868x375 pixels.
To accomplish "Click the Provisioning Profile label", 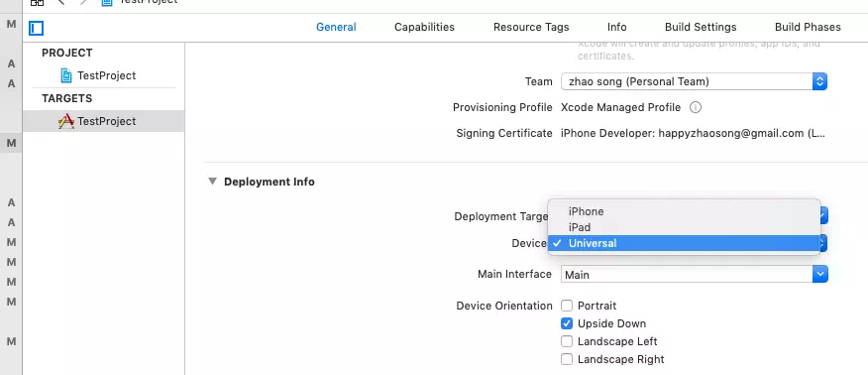I will pyautogui.click(x=502, y=107).
